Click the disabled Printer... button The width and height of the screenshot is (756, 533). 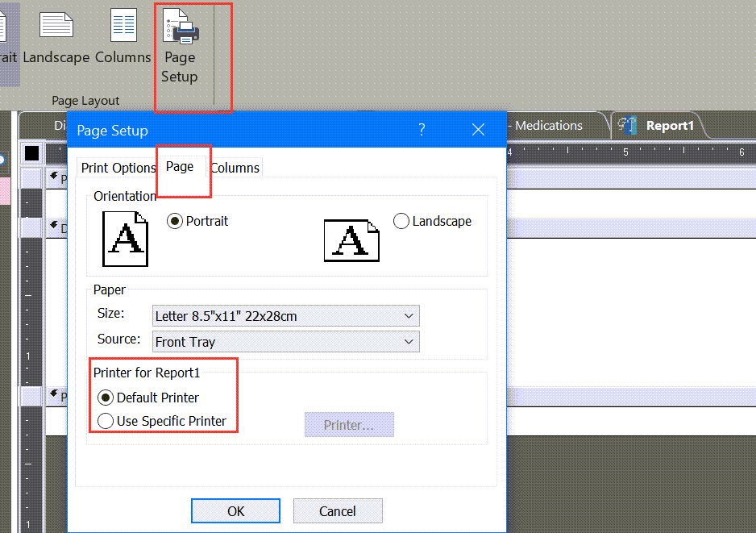point(349,425)
